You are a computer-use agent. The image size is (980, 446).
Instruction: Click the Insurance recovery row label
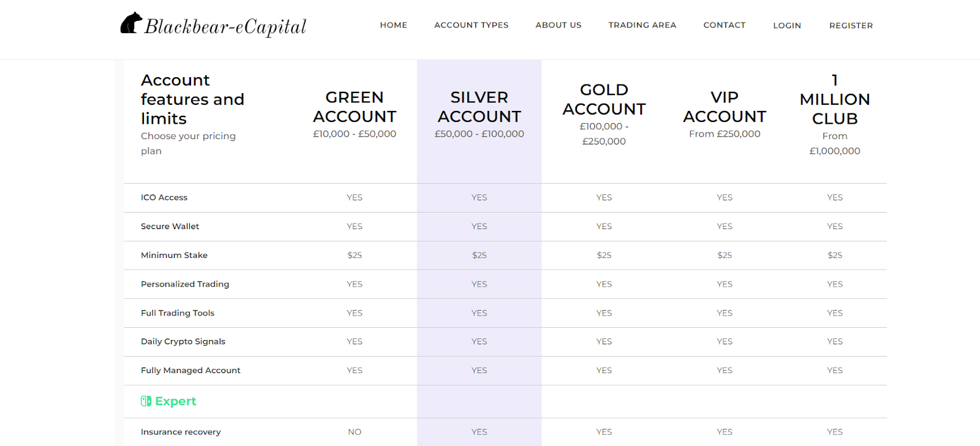pos(181,432)
